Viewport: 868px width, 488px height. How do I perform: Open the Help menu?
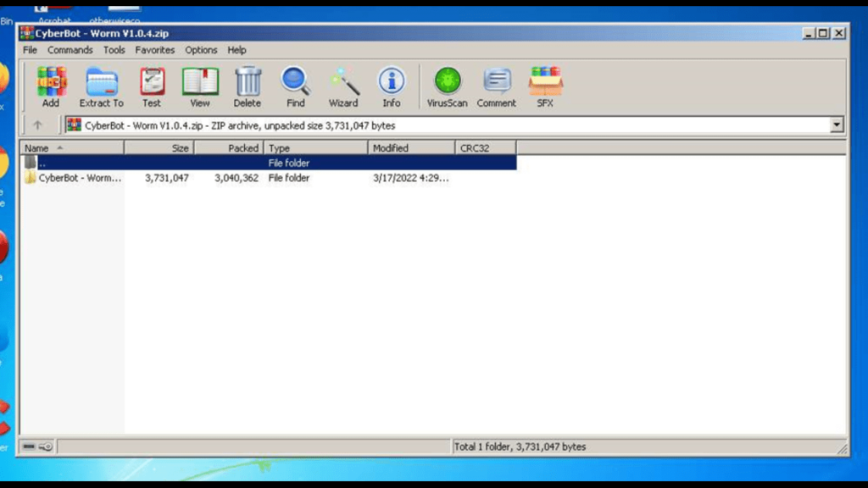[237, 50]
